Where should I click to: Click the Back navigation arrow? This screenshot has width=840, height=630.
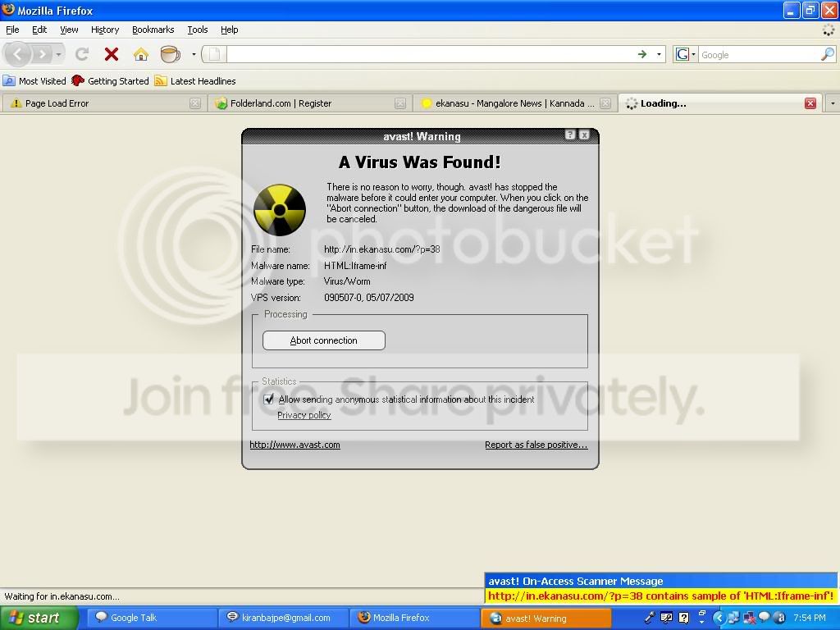click(x=18, y=54)
